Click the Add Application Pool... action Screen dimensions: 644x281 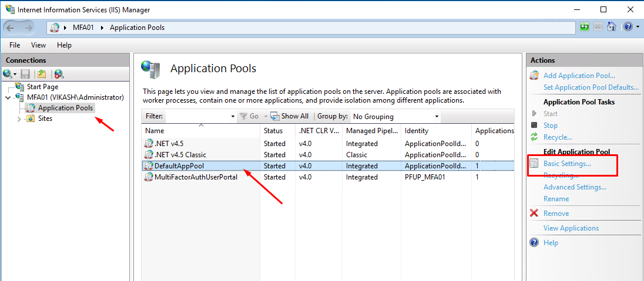pos(579,76)
